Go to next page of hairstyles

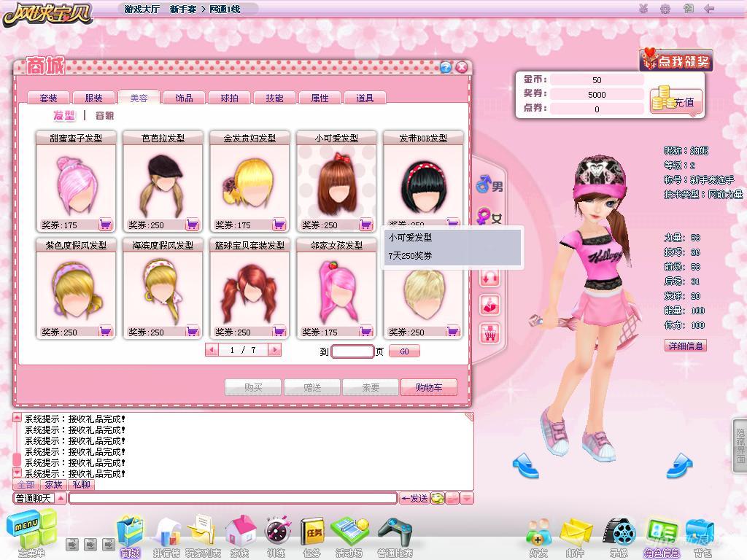coord(274,350)
